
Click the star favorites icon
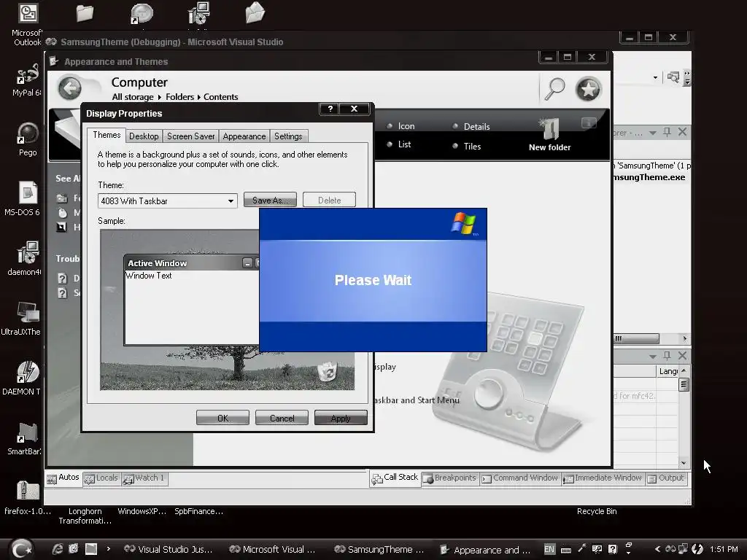[589, 88]
